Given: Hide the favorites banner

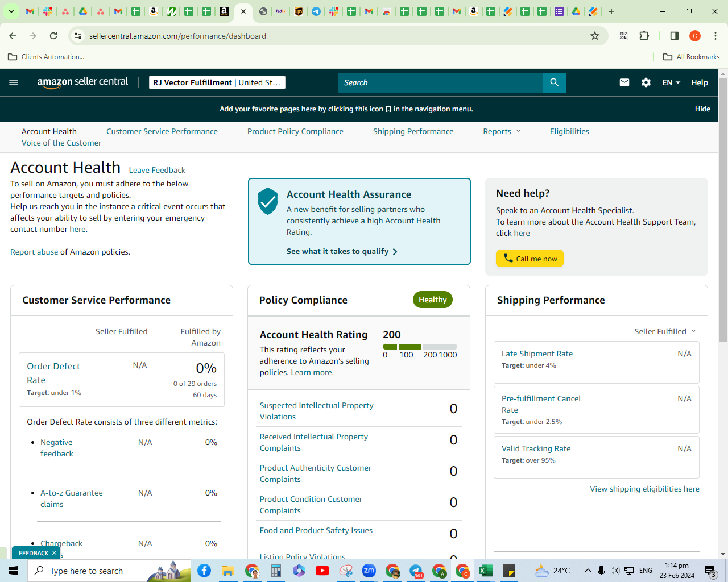Looking at the screenshot, I should tap(702, 109).
